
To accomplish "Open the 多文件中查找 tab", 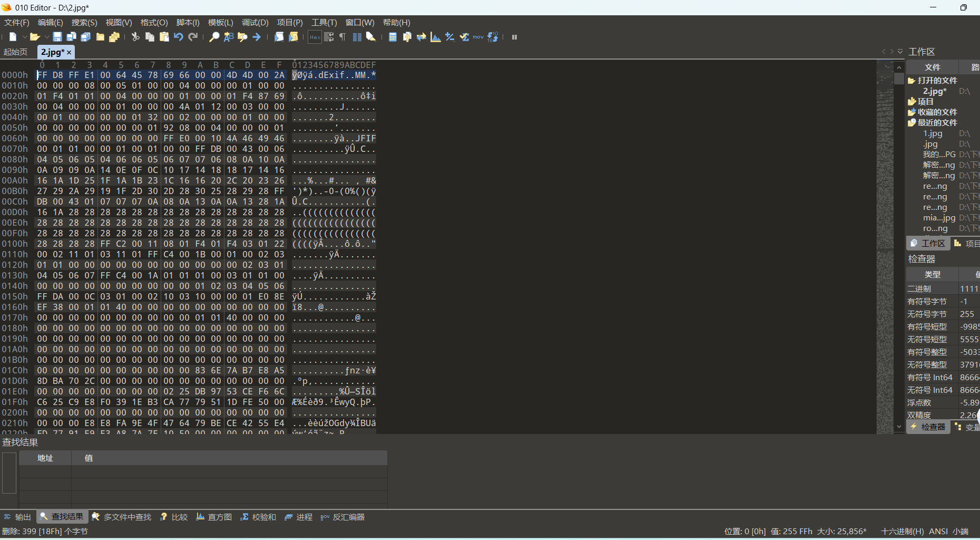I will (122, 517).
